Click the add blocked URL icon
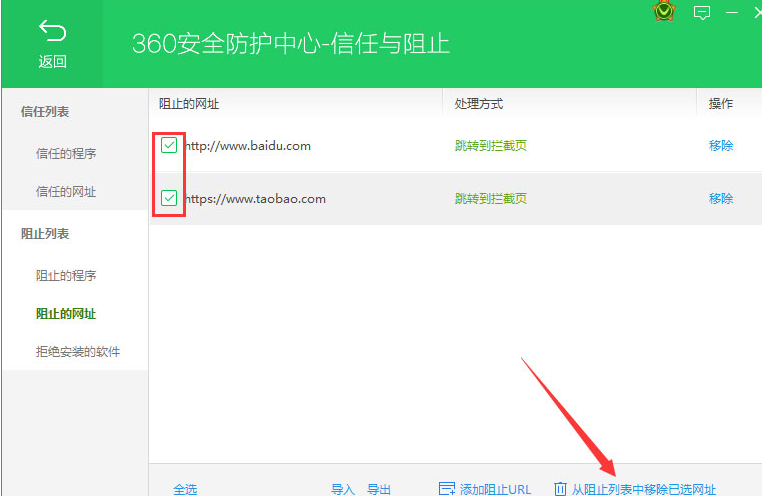The image size is (762, 496). click(x=447, y=489)
